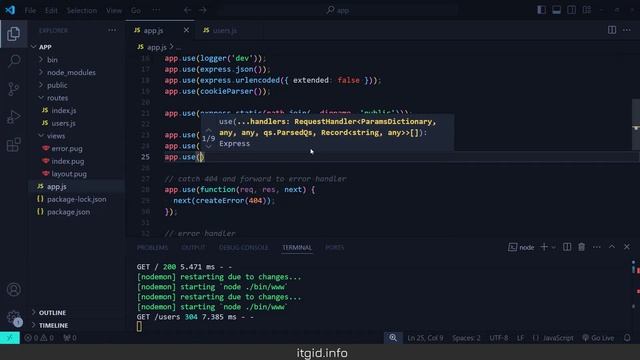Collapse the views folder
Screen dimensions: 640x360
(41, 136)
